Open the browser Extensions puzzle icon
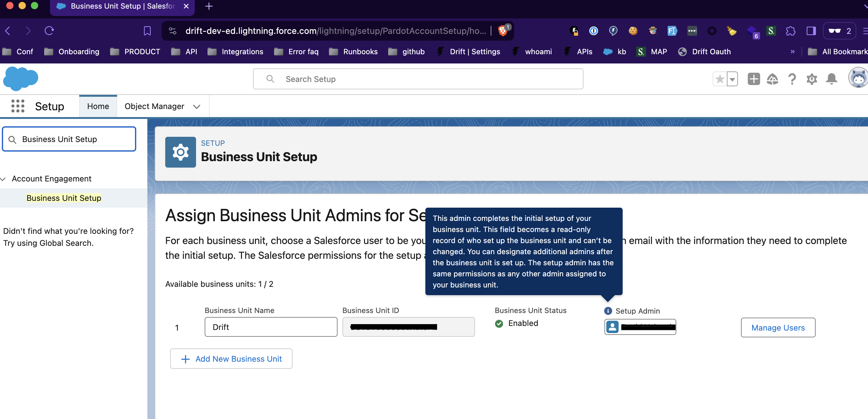 (791, 31)
